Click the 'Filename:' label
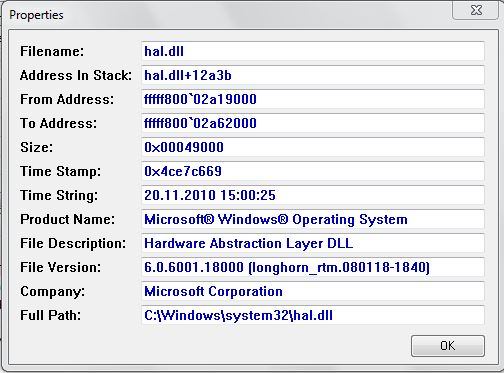 click(x=52, y=51)
